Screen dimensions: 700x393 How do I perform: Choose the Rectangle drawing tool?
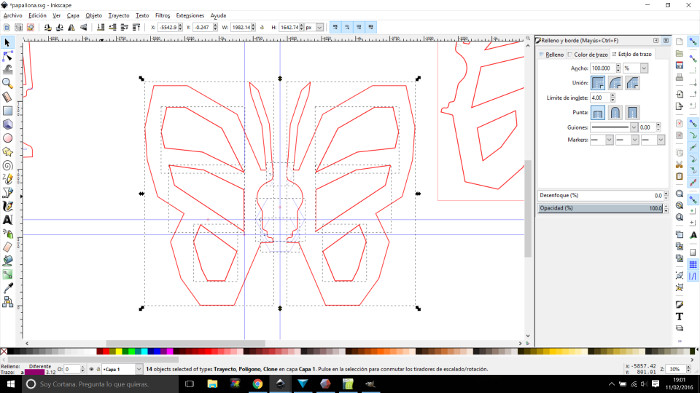(7, 110)
